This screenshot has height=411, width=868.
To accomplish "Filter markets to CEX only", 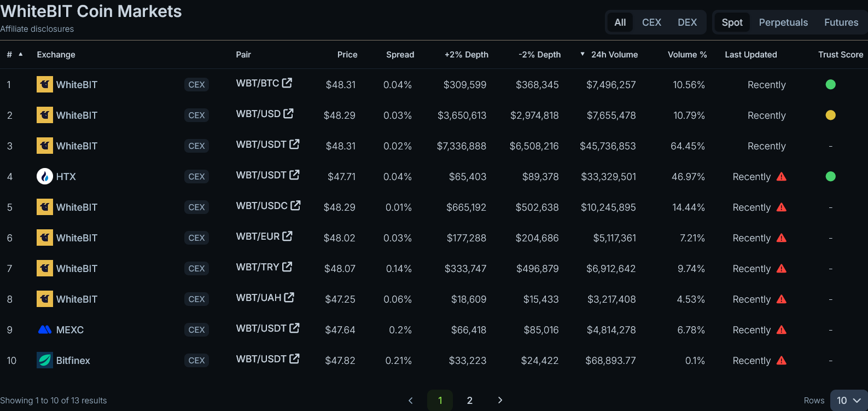I will pos(651,22).
